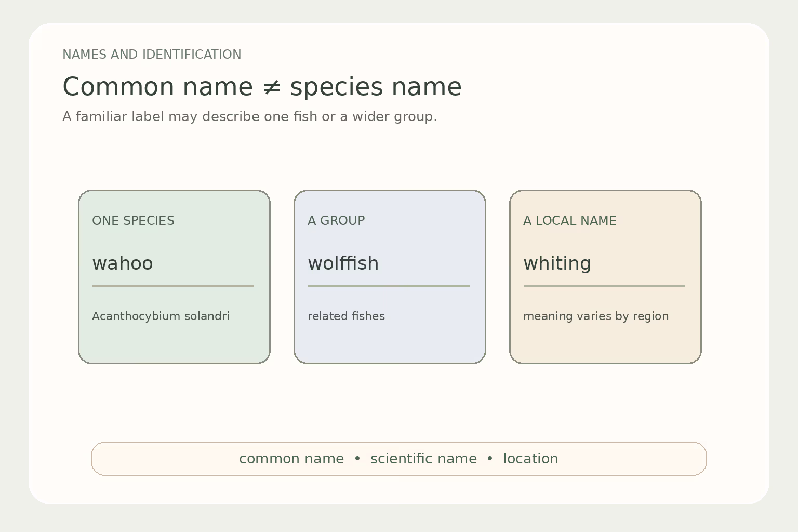This screenshot has height=532, width=798.
Task: Click the "A LOCAL NAME" card label
Action: [x=570, y=221]
